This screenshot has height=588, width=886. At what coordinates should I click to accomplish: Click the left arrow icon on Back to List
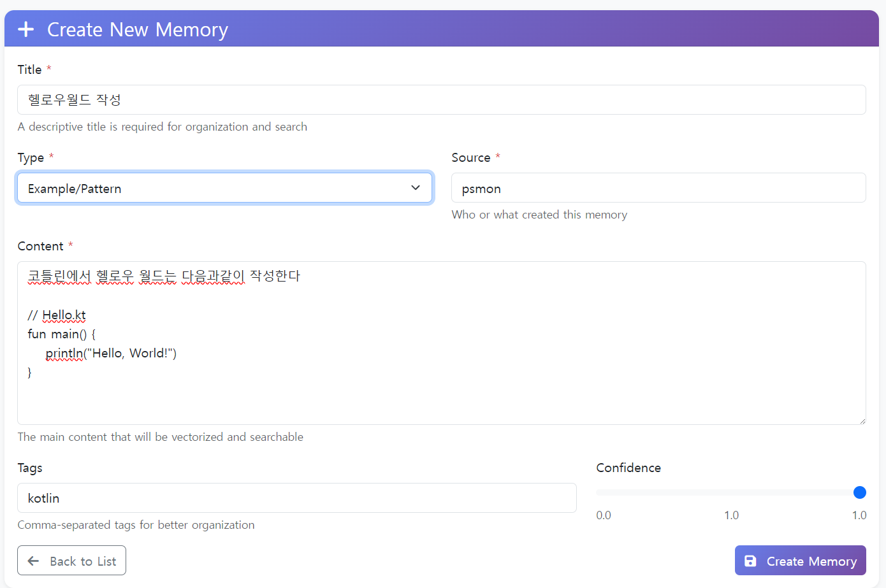click(33, 561)
